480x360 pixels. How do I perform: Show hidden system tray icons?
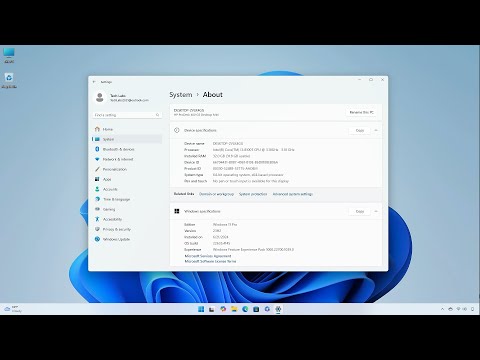pos(442,309)
